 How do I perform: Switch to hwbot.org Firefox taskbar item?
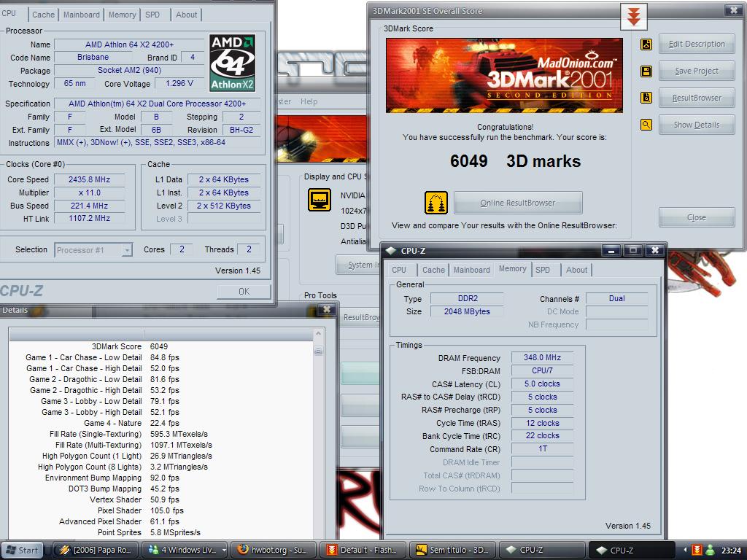tap(274, 550)
